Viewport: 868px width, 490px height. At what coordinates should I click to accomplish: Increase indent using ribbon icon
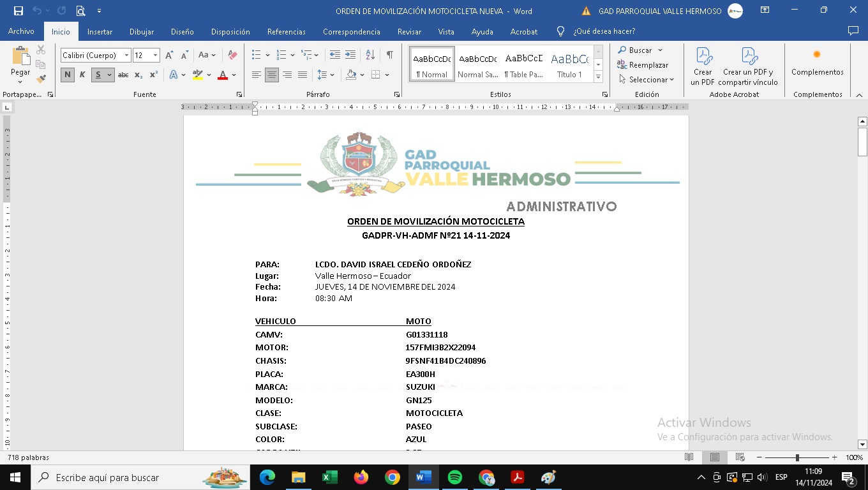click(x=350, y=55)
